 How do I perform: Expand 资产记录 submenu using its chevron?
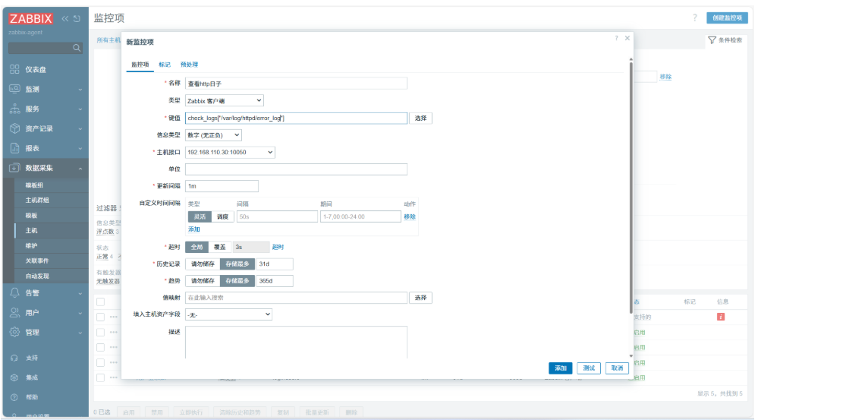(80, 129)
